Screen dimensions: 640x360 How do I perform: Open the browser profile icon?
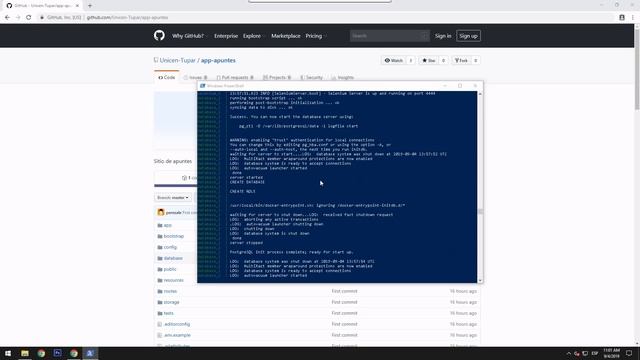[x=622, y=18]
